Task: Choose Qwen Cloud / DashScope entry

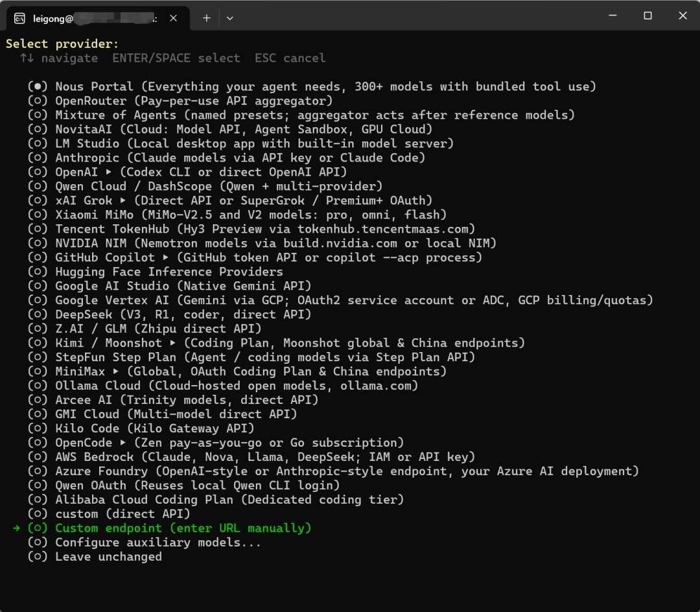Action: coord(205,187)
